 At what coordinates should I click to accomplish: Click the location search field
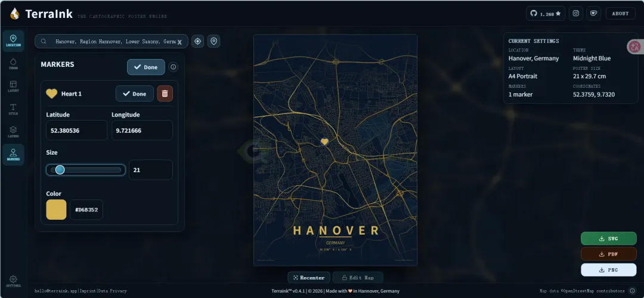point(112,41)
